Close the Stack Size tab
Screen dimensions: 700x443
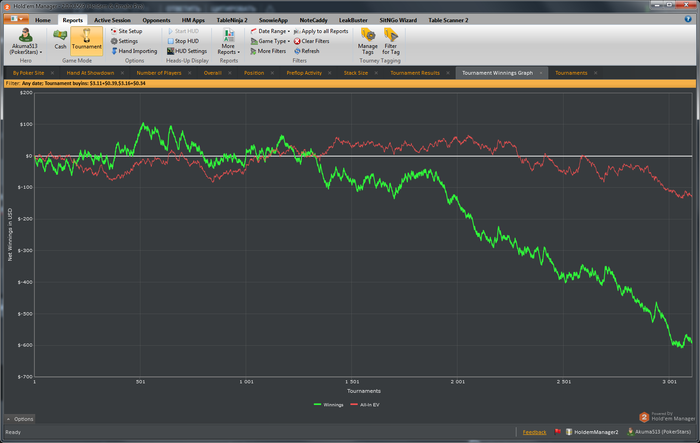(x=376, y=73)
